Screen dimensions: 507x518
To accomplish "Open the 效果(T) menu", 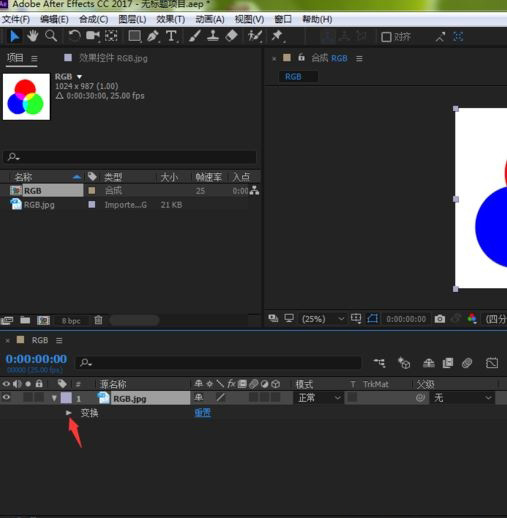I will point(171,19).
